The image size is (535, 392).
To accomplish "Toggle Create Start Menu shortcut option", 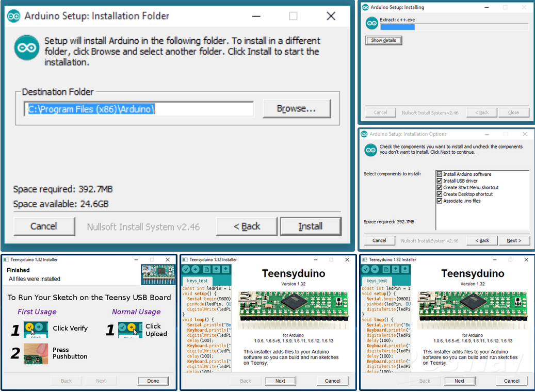I will tap(440, 188).
